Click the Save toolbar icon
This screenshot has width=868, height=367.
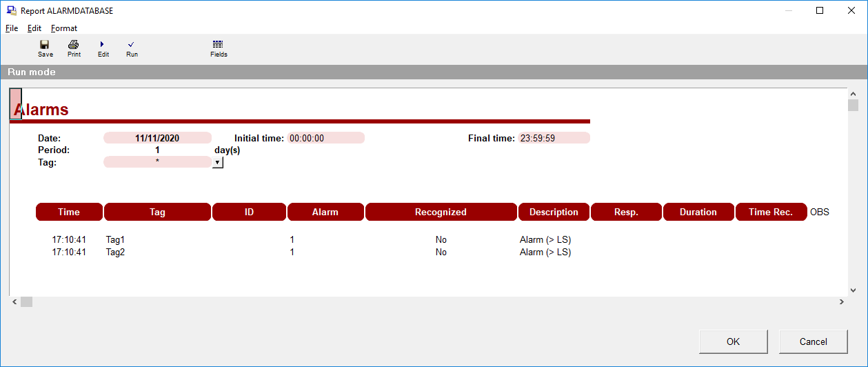46,48
